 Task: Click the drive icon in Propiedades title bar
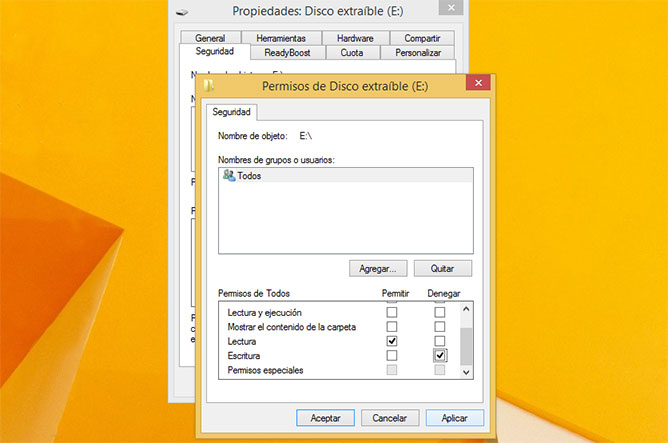coord(182,12)
